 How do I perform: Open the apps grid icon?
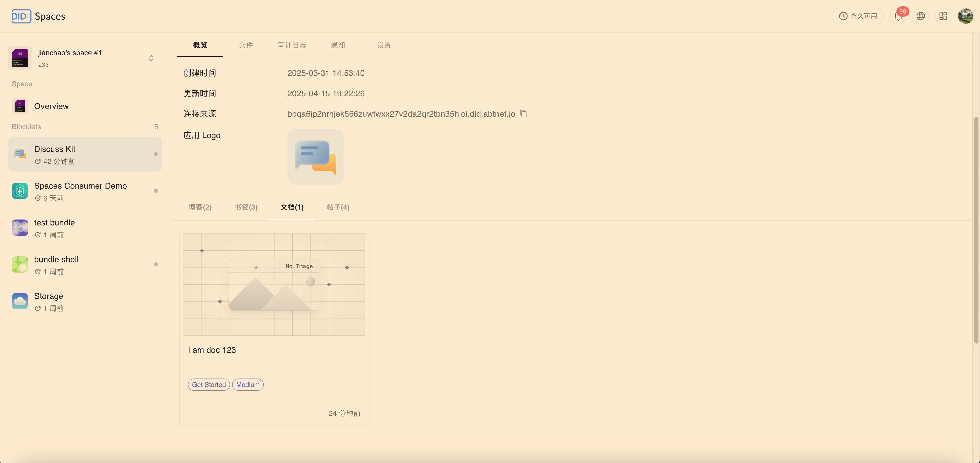click(x=943, y=16)
